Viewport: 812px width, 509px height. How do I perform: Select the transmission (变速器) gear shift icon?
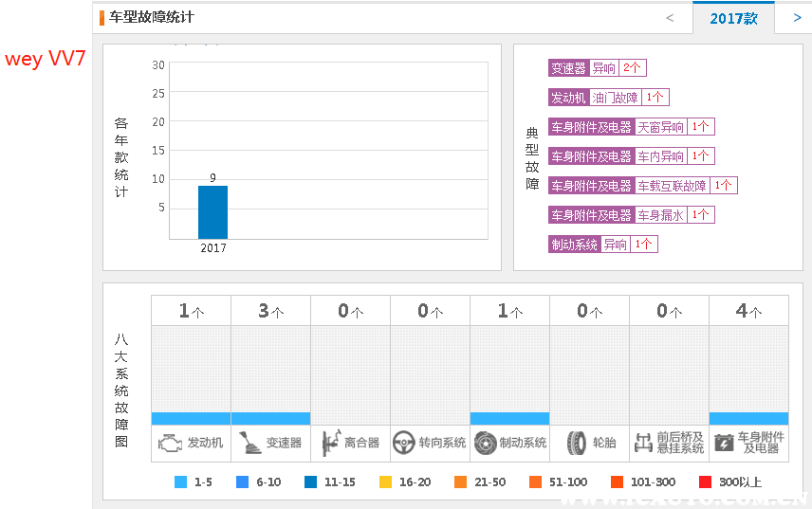tap(249, 443)
